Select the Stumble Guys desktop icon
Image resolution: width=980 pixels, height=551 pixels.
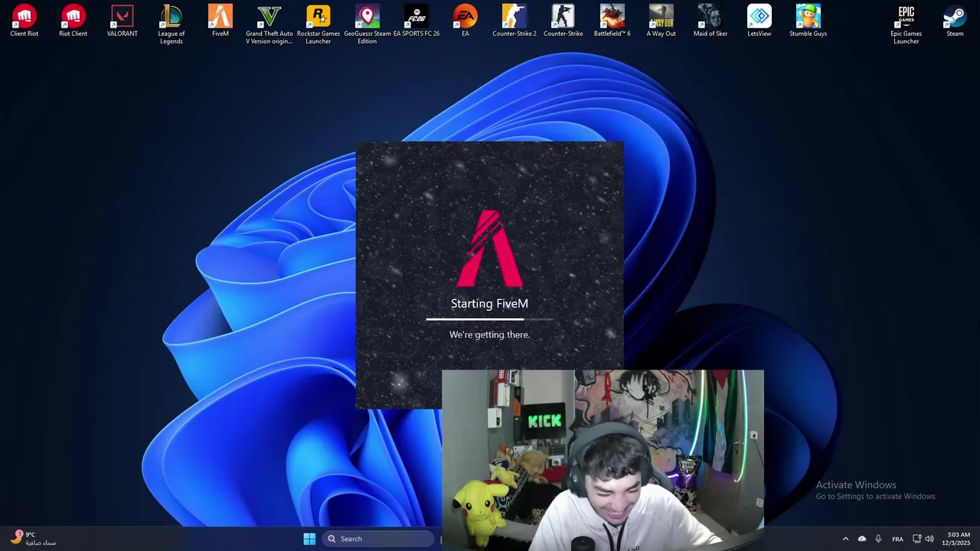coord(808,21)
